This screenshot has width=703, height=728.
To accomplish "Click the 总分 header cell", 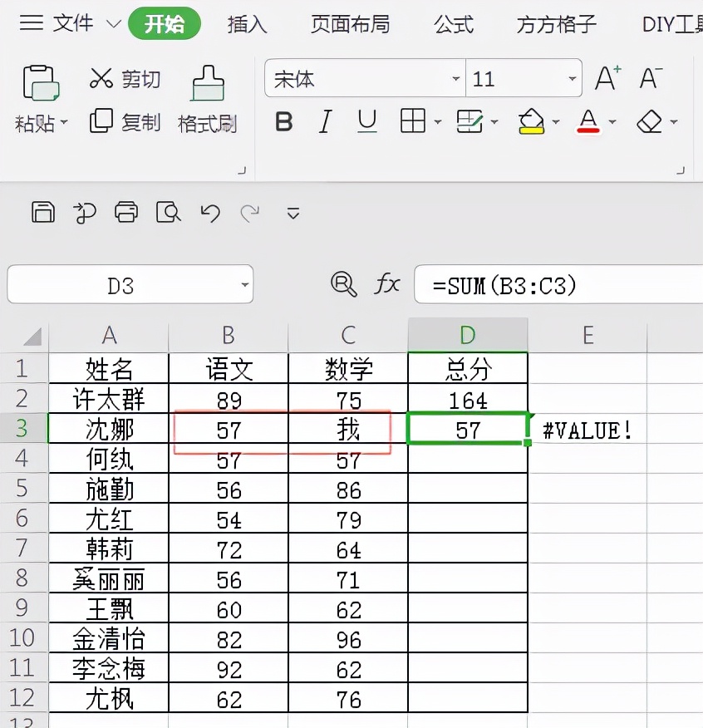I will point(468,369).
